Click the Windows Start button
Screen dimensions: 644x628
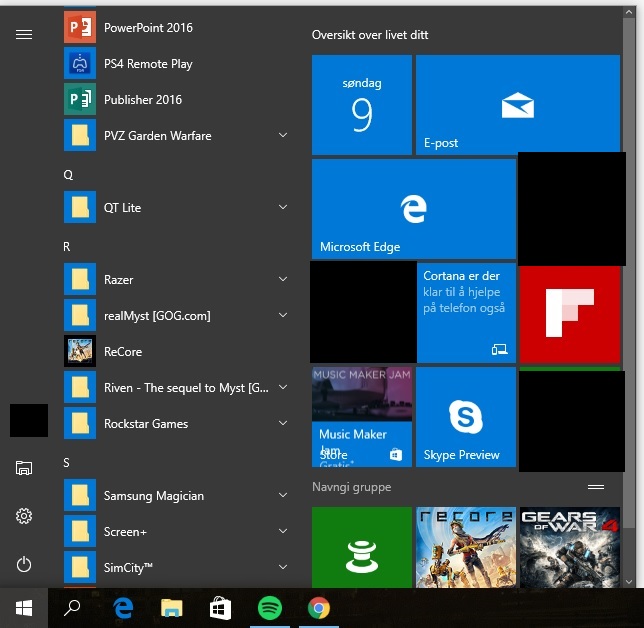(x=24, y=608)
